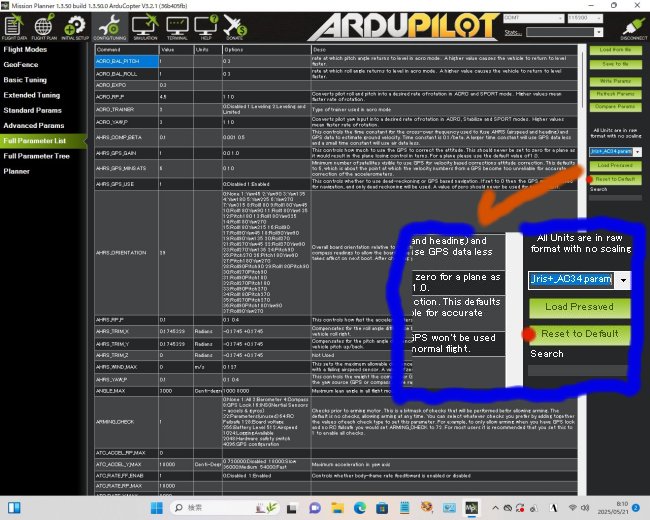Click the Save to file button
The width and height of the screenshot is (650, 520).
tap(615, 64)
